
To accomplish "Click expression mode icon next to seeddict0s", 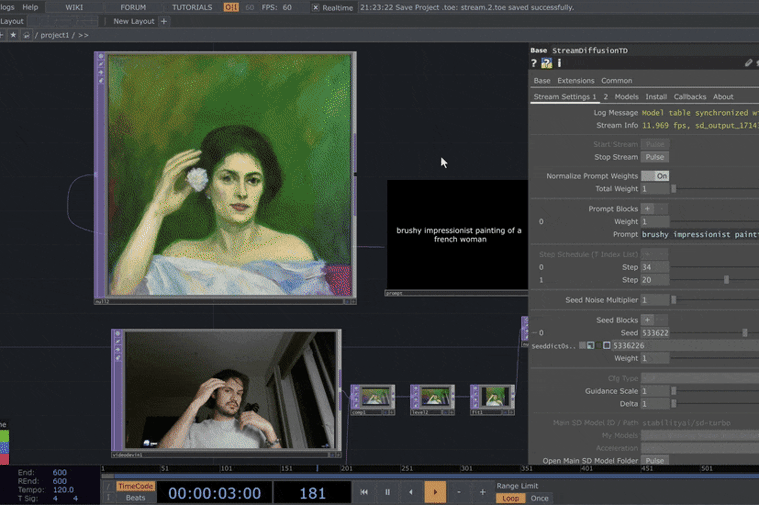I will pos(591,346).
